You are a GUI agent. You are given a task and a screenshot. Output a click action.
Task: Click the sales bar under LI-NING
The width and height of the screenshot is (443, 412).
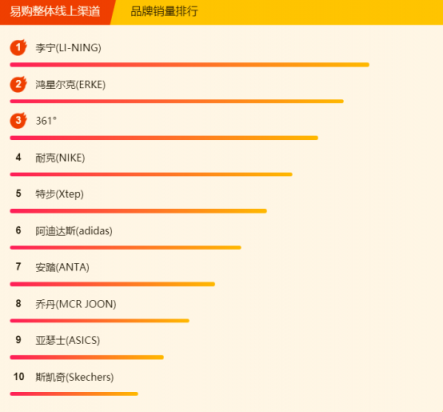[190, 65]
